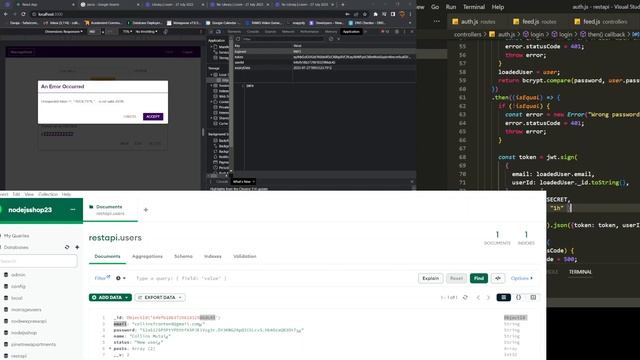Open the Dimensions Responsive dropdown
Viewport: 640px width, 360px height.
point(64,31)
